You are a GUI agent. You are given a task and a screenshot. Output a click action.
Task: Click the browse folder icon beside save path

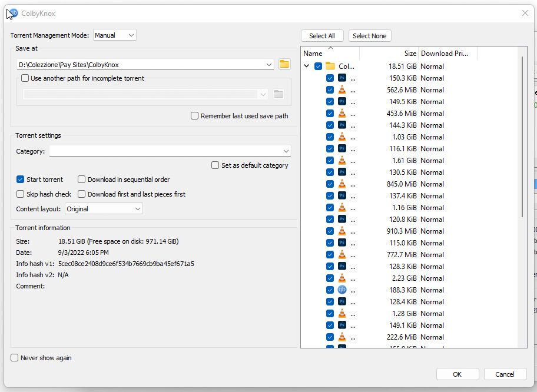(284, 64)
